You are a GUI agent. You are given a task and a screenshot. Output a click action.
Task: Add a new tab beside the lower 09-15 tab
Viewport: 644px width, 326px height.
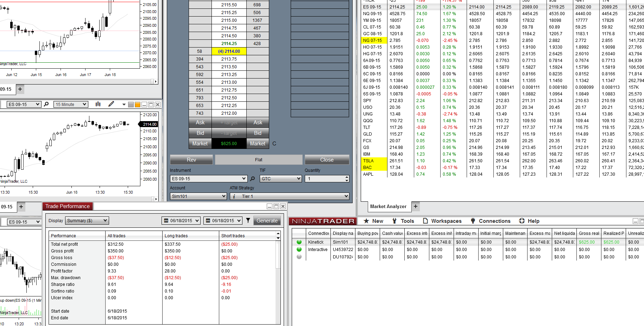pyautogui.click(x=21, y=207)
